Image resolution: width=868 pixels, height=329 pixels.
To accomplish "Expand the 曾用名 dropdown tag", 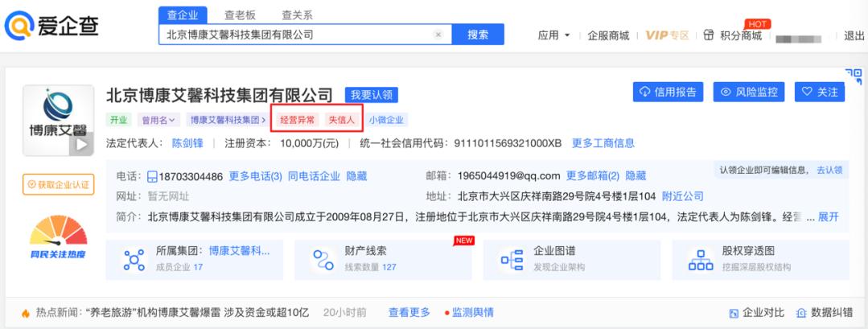I will tap(158, 120).
